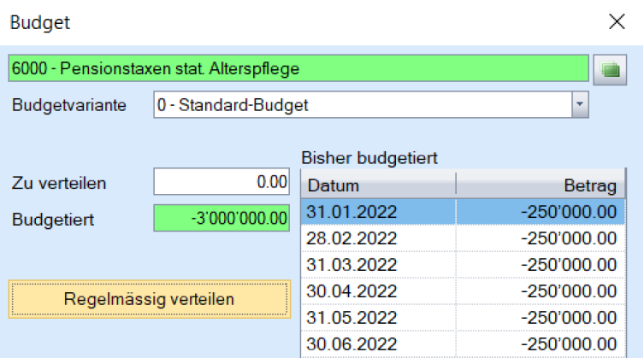This screenshot has width=644, height=358.
Task: Close the Budget dialog window
Action: coord(616,22)
